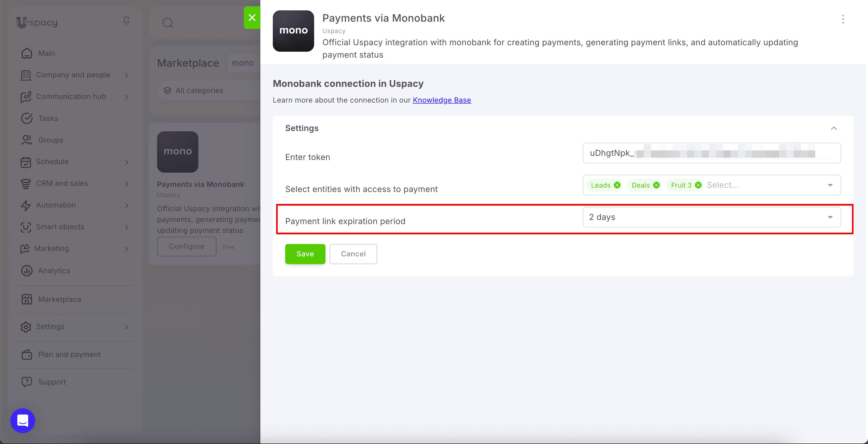Click the Groups people icon
This screenshot has width=868, height=444.
pos(27,140)
